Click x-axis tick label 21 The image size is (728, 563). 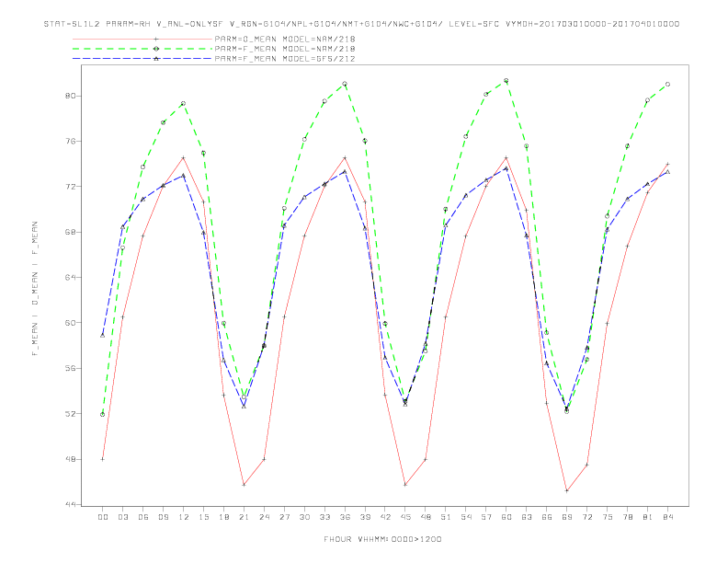244,517
